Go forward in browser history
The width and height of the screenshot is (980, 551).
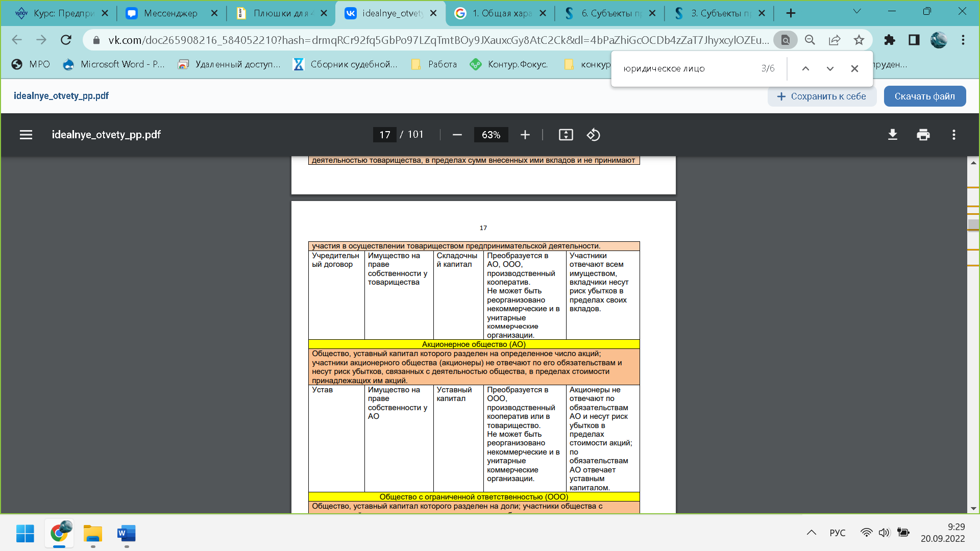point(41,40)
